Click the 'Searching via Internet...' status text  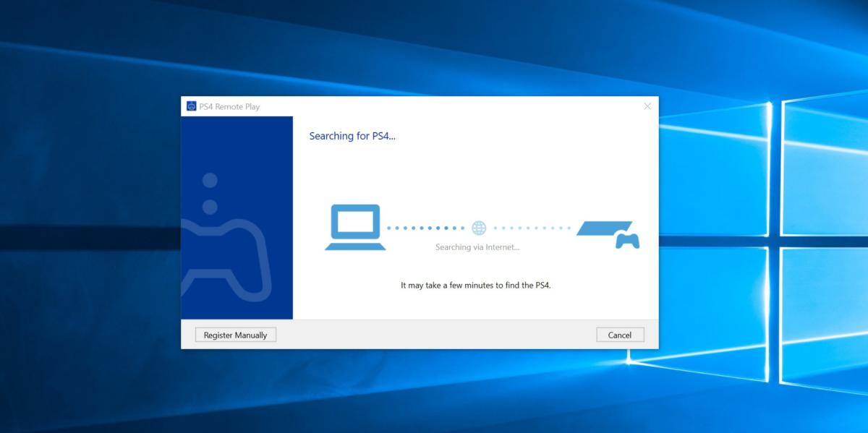pos(477,247)
